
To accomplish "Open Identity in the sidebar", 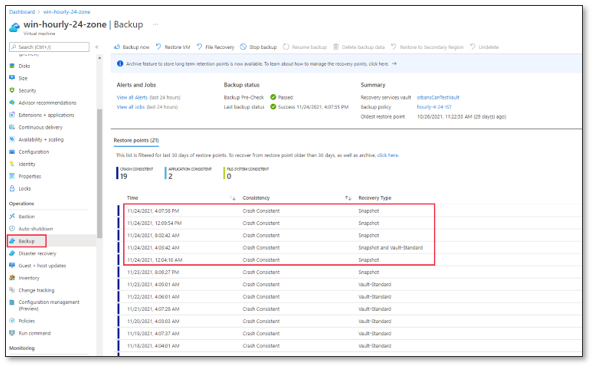I will [x=27, y=164].
